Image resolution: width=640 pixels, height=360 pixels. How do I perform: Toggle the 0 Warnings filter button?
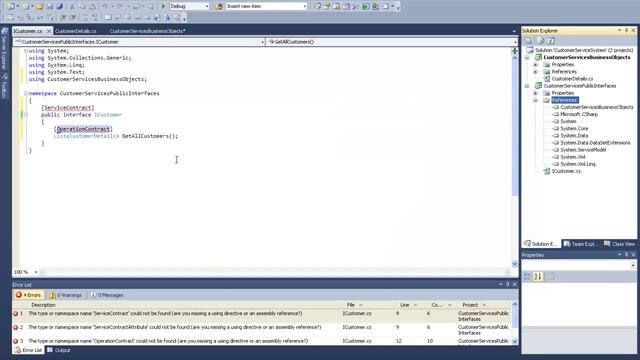(66, 295)
